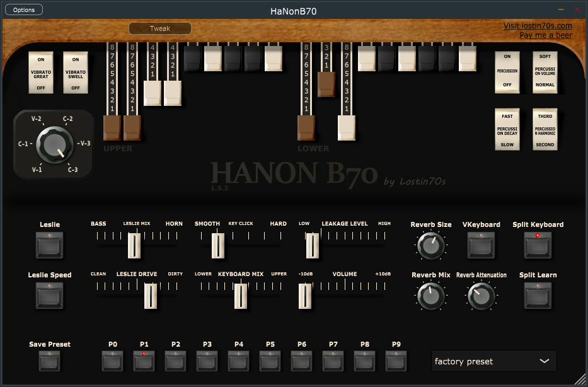Click eighth Lower drawbar black handle
Screen dimensions: 588x387
[447, 59]
